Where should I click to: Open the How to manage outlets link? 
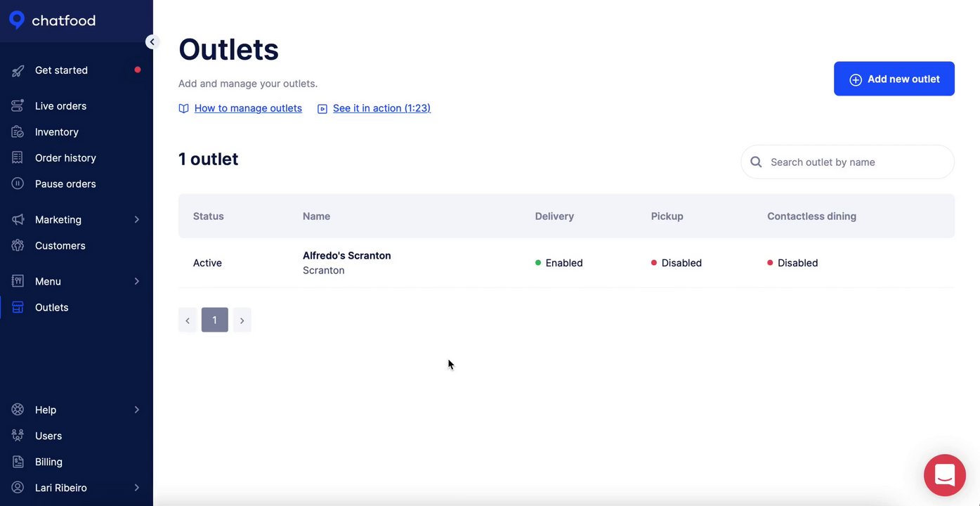click(x=247, y=108)
